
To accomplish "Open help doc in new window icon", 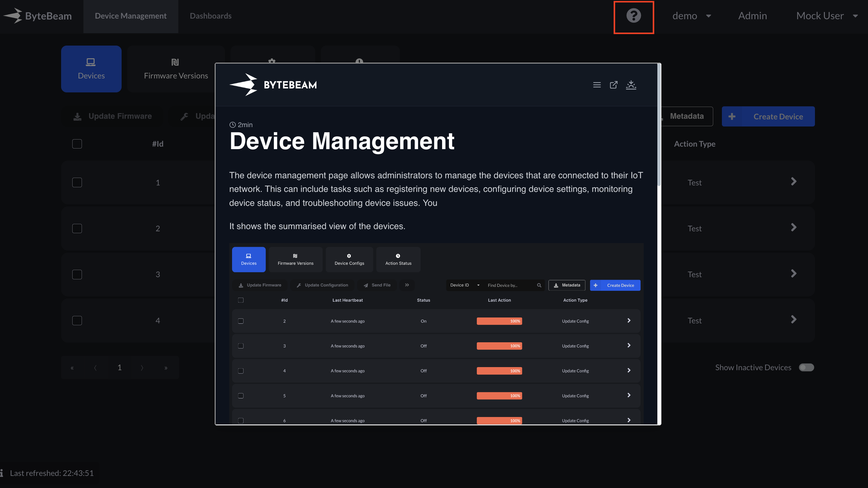I will point(614,85).
